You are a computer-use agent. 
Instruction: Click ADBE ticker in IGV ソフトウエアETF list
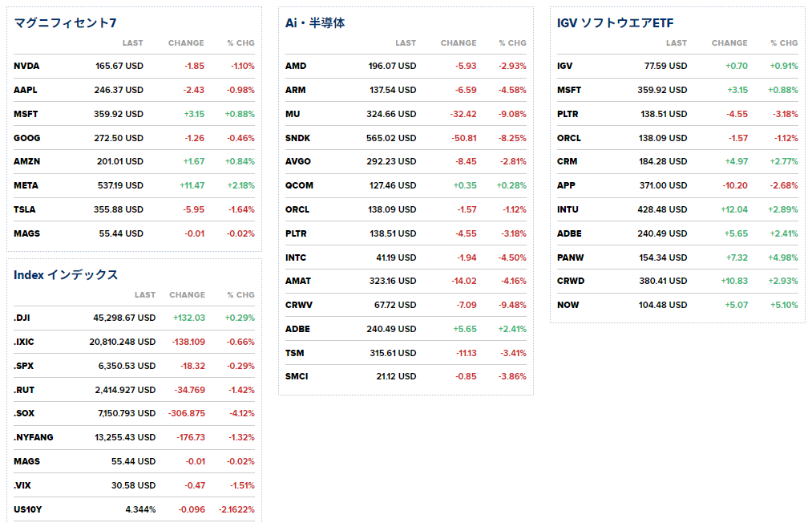[x=570, y=233]
